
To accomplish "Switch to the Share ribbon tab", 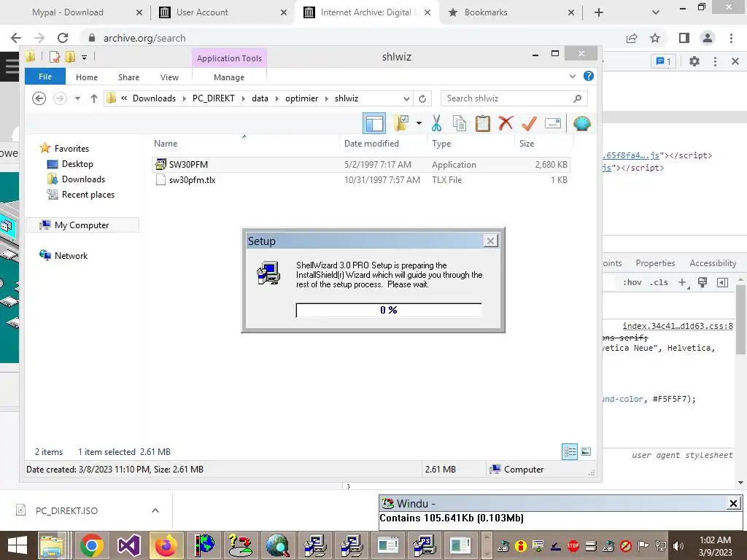I will tap(128, 77).
